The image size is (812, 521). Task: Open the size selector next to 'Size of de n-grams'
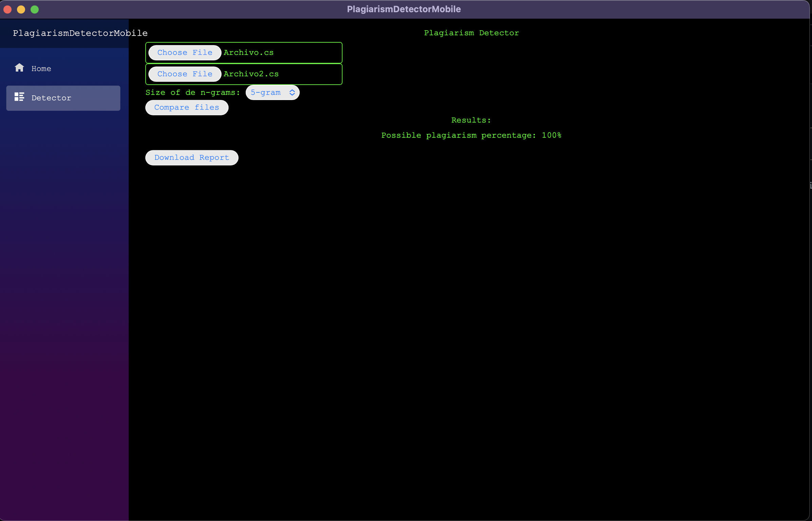pyautogui.click(x=272, y=92)
